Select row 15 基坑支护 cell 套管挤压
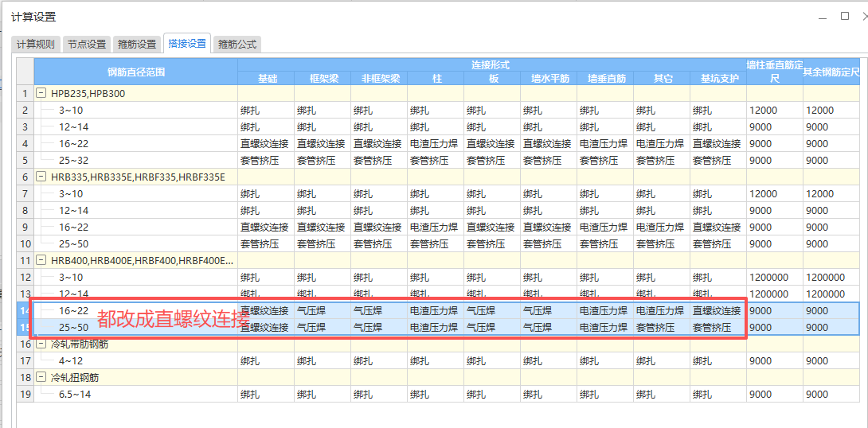Viewport: 868px width, 428px height. click(718, 327)
